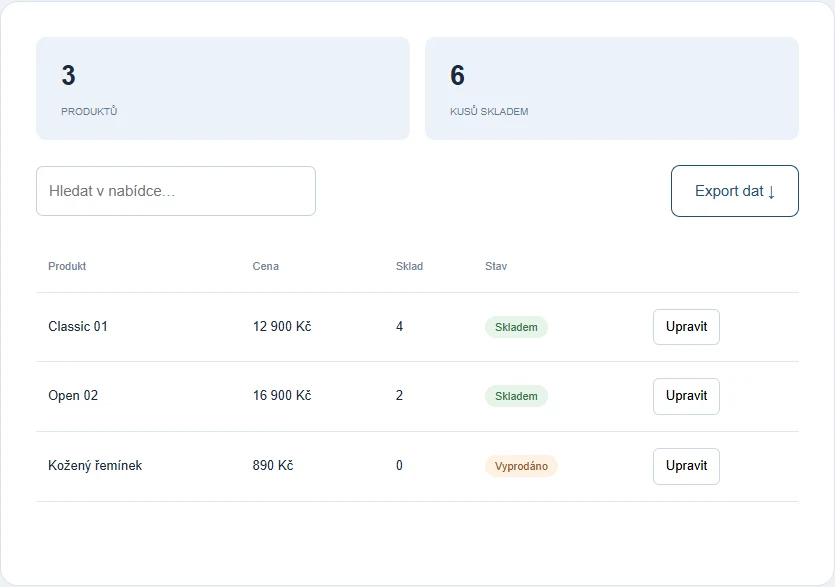Click the "Hledat v nabídce..." search field

tap(176, 191)
